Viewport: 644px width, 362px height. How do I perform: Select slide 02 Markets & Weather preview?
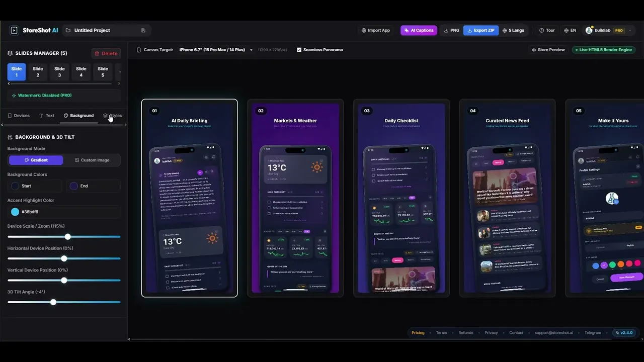(295, 198)
